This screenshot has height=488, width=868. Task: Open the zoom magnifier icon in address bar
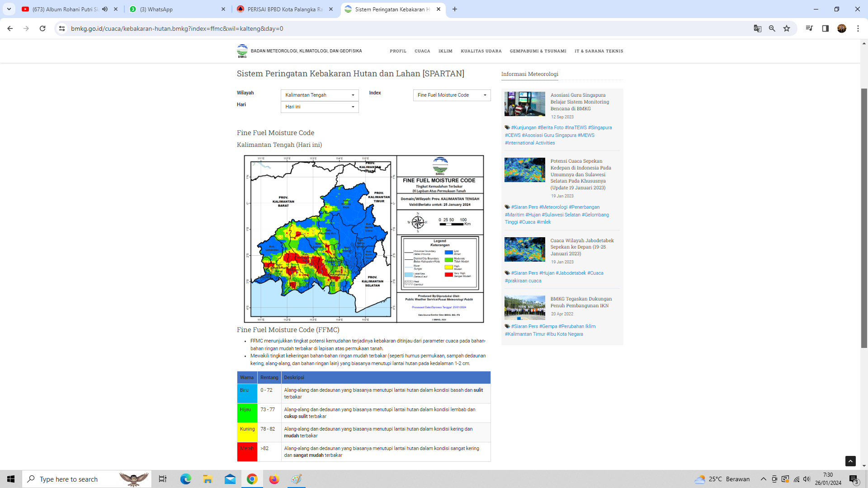[772, 28]
